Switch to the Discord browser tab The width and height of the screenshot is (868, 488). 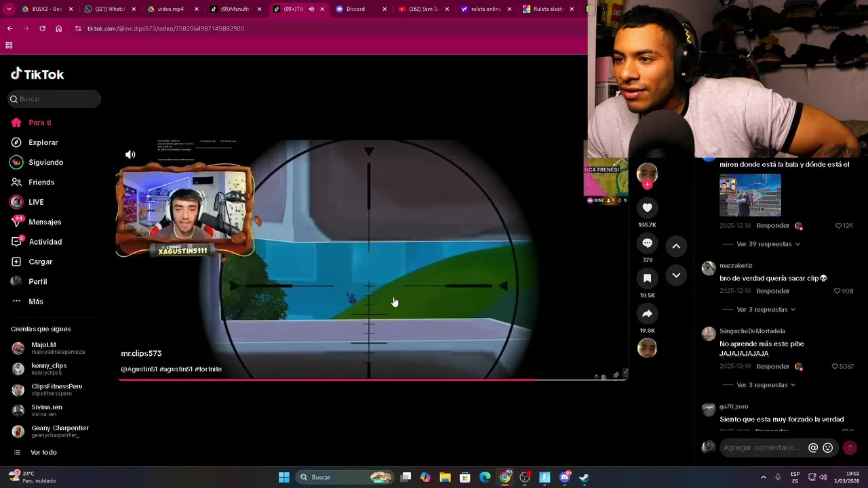click(361, 9)
